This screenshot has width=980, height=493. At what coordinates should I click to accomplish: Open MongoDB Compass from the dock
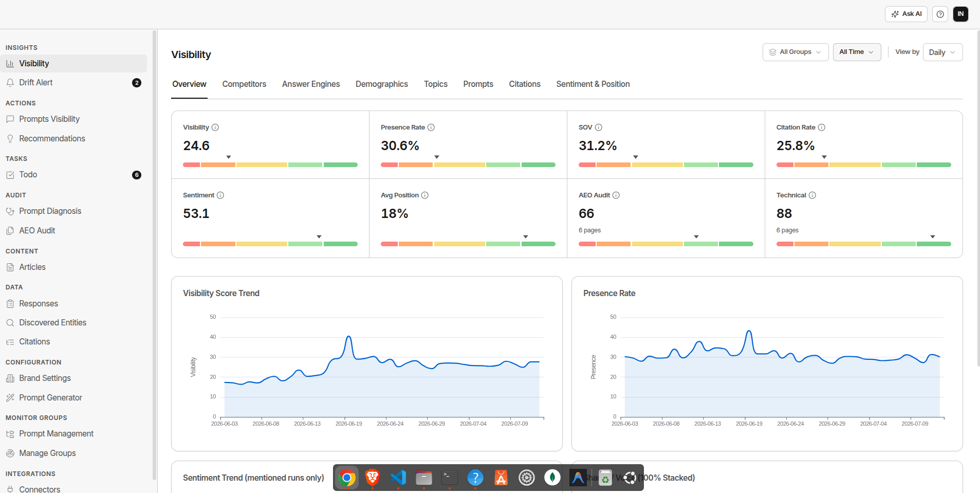point(552,478)
